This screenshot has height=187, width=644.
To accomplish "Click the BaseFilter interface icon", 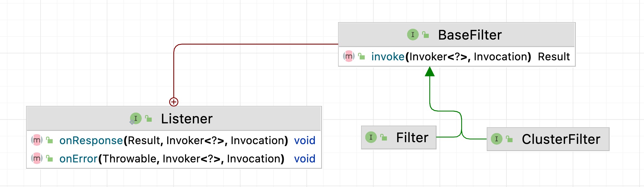I will (x=413, y=35).
